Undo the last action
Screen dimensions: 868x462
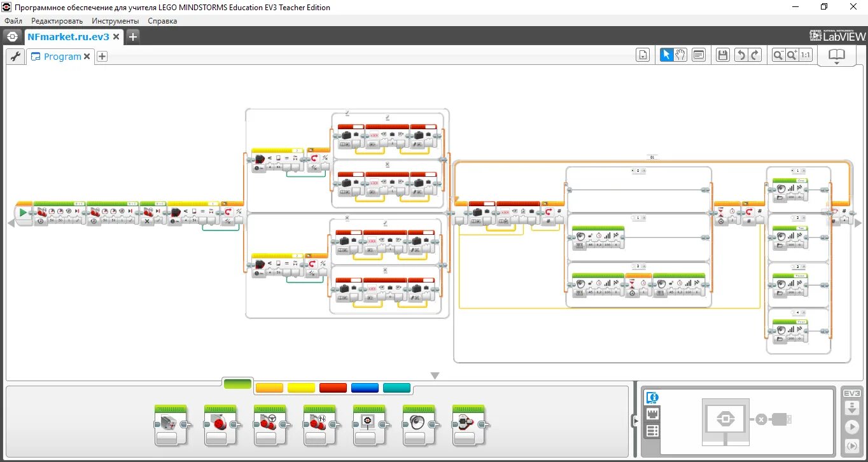tap(740, 55)
